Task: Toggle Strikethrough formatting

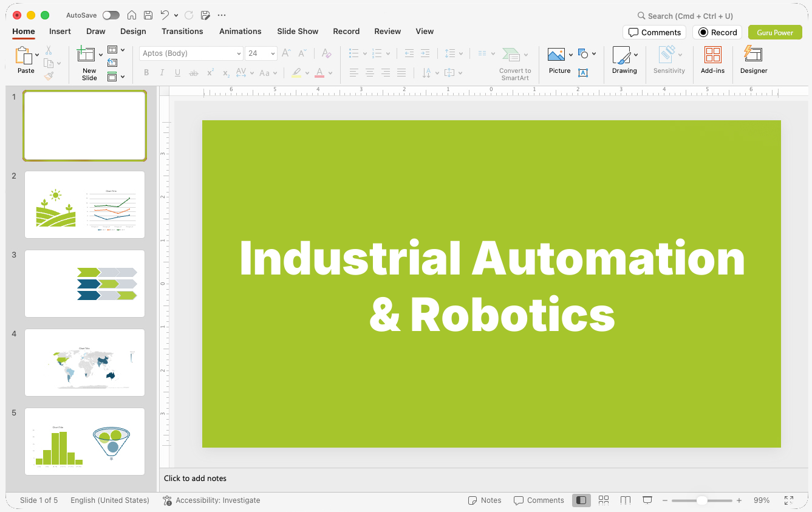Action: [194, 73]
